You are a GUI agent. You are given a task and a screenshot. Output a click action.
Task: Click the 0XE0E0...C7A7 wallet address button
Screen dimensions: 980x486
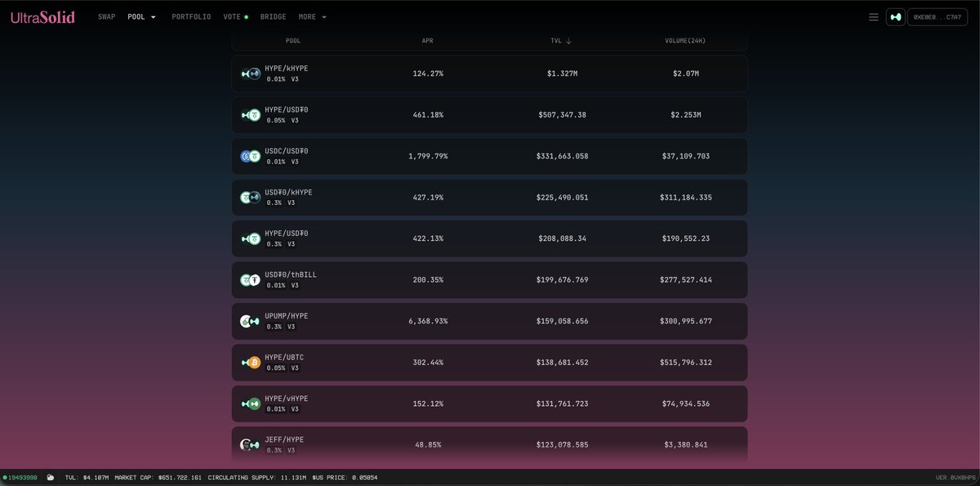(x=937, y=16)
